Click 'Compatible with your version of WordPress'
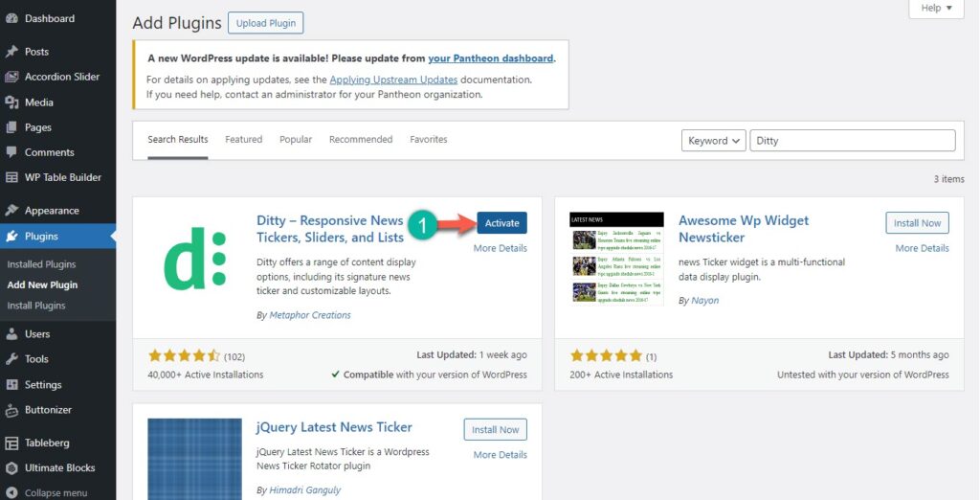Viewport: 980px width, 500px height. [430, 375]
